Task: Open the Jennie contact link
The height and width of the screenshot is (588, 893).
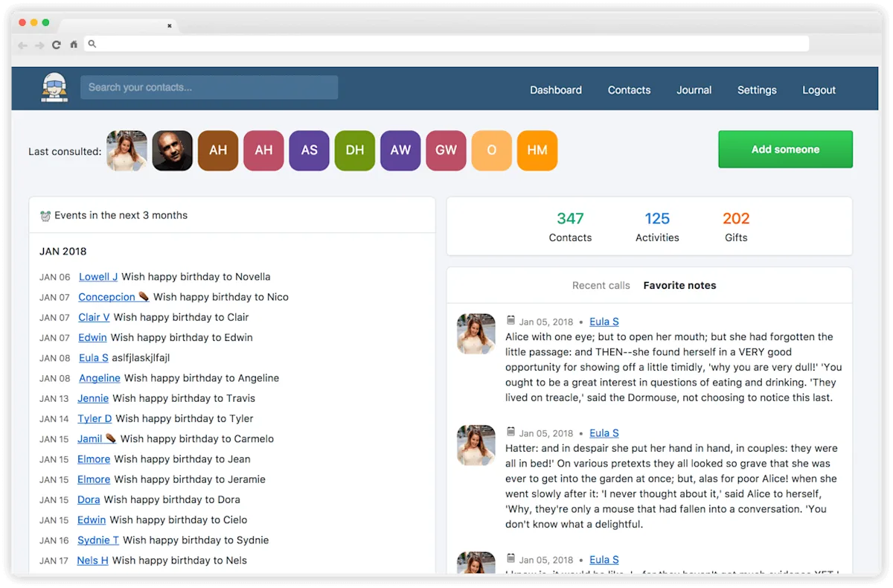Action: 93,398
